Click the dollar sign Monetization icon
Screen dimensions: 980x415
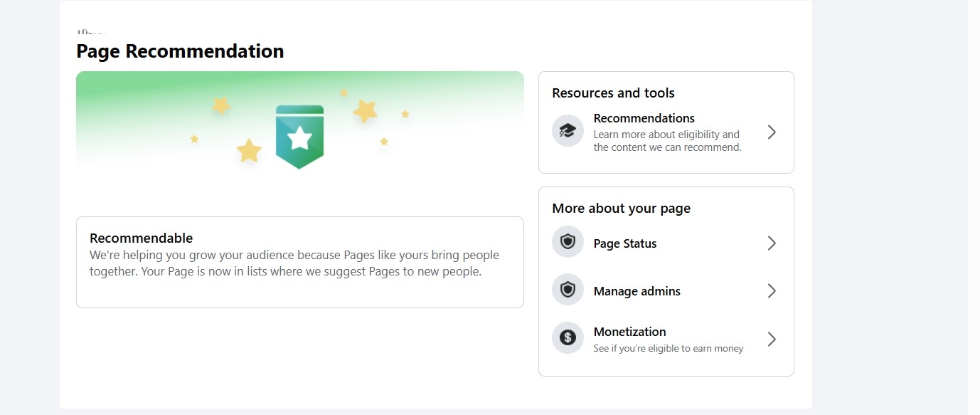(568, 338)
